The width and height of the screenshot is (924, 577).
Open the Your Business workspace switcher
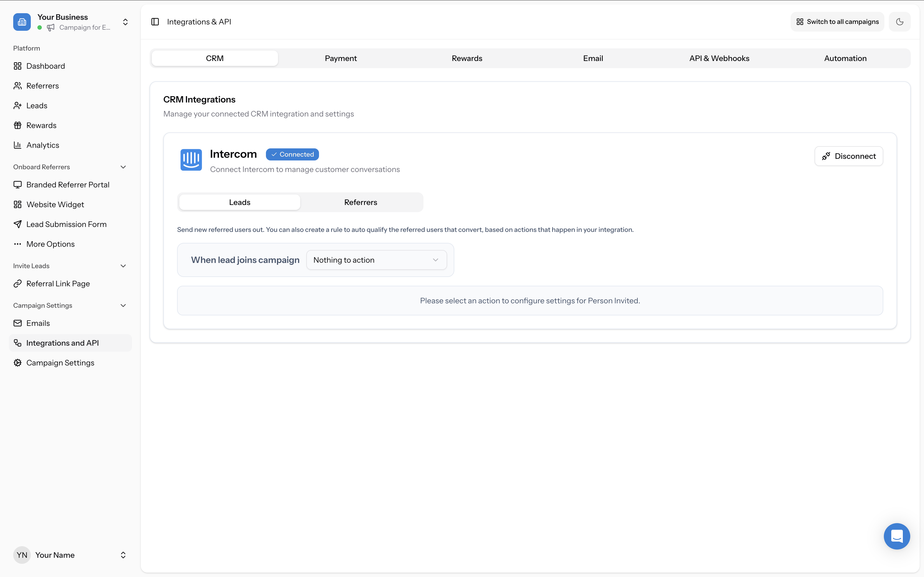click(125, 22)
